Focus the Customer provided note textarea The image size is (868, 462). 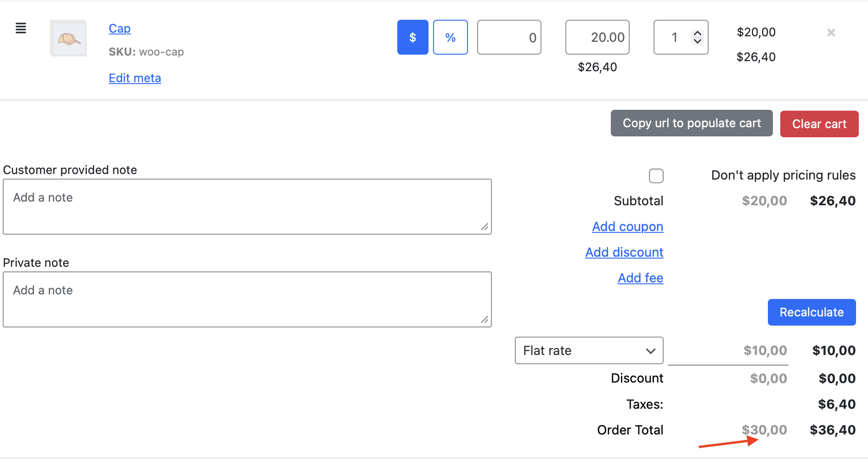(247, 207)
